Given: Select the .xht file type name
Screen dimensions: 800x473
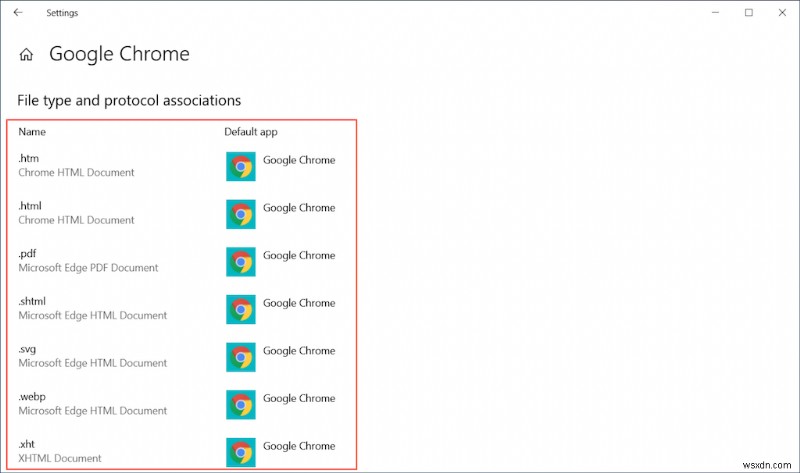Looking at the screenshot, I should coord(27,444).
